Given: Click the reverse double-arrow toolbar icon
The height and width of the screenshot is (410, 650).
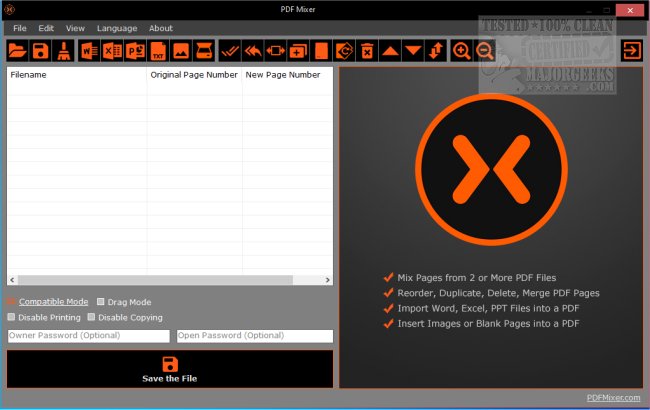Looking at the screenshot, I should 253,51.
